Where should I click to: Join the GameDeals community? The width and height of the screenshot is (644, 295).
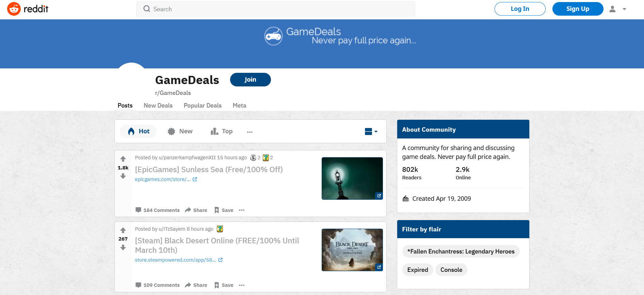[250, 80]
